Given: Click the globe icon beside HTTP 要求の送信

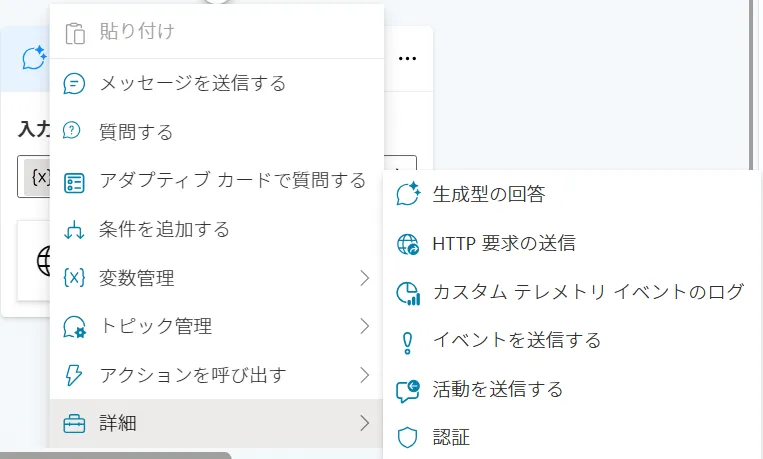Looking at the screenshot, I should pyautogui.click(x=407, y=243).
